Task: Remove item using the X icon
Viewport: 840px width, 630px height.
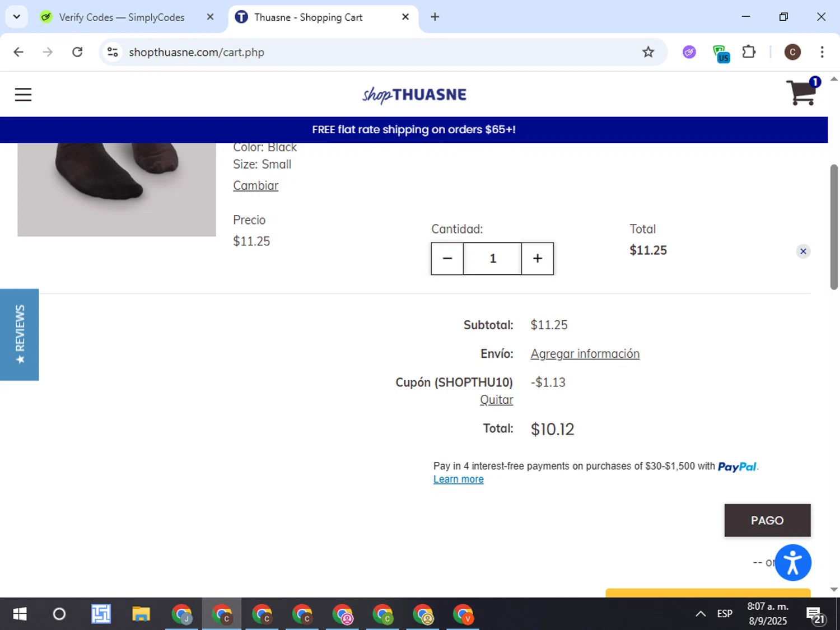Action: (x=803, y=251)
